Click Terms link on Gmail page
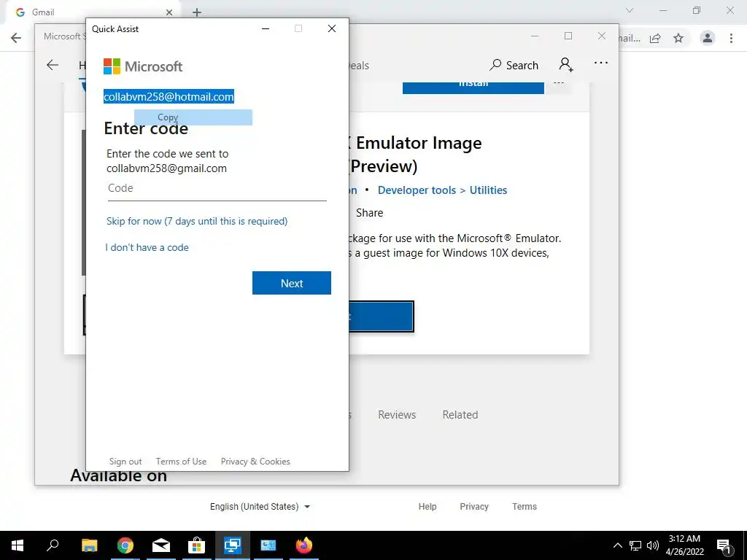The image size is (747, 560). pyautogui.click(x=525, y=507)
